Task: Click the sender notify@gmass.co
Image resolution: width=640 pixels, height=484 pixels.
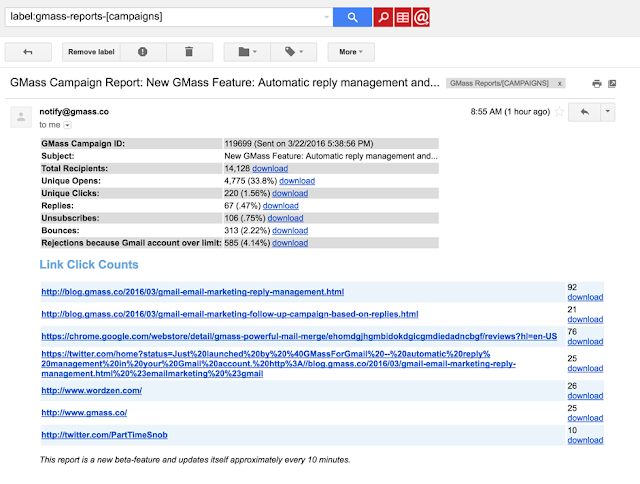Action: click(74, 111)
